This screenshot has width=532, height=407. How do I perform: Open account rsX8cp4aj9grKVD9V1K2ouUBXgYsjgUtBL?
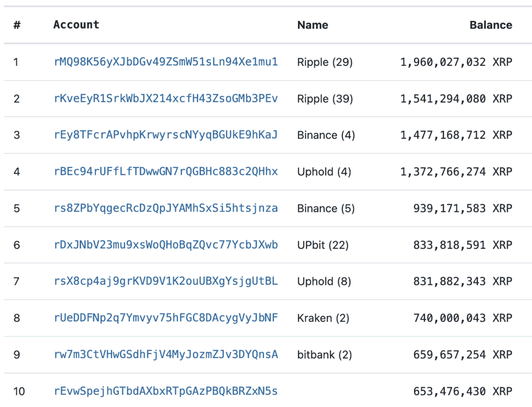click(x=166, y=281)
